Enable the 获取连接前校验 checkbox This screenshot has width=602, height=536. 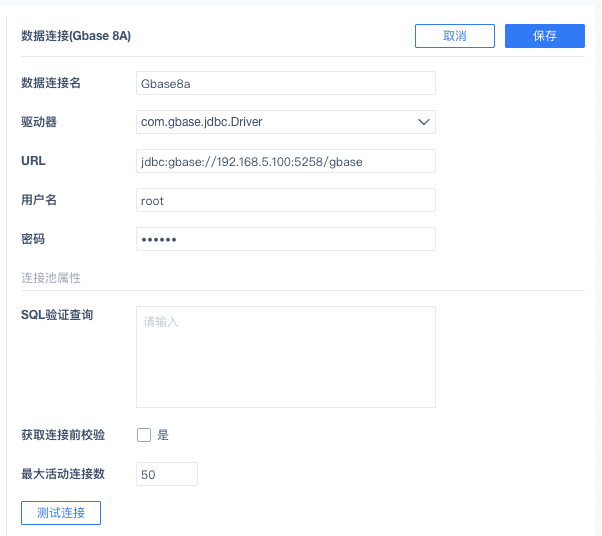(x=144, y=435)
